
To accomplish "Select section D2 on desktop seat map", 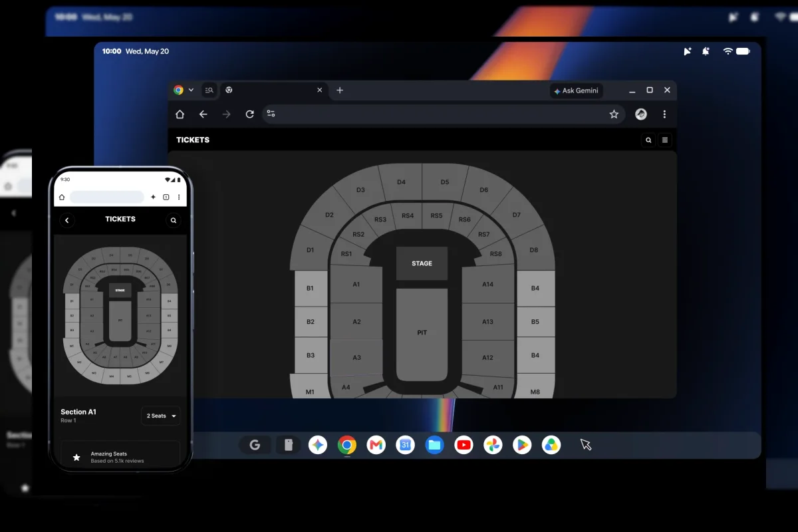I will click(x=329, y=215).
